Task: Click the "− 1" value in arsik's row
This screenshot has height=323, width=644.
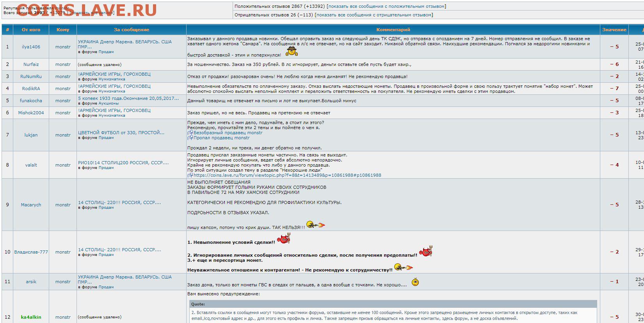Action: tap(614, 282)
